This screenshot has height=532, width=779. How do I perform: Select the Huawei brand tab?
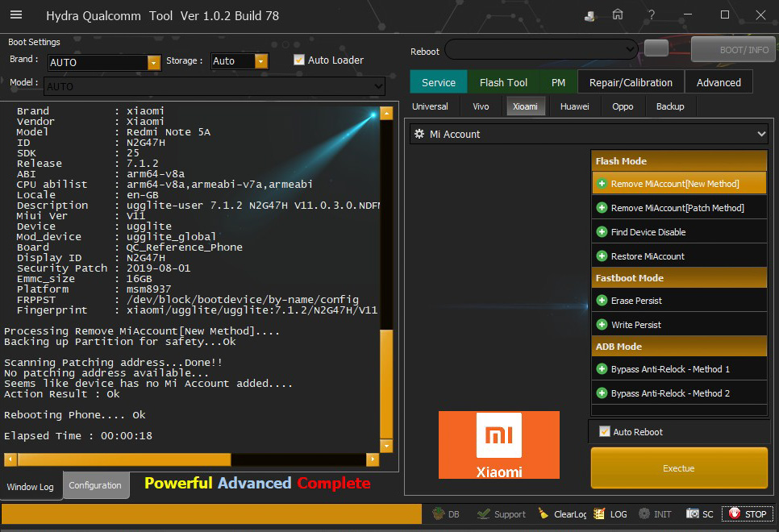[574, 106]
